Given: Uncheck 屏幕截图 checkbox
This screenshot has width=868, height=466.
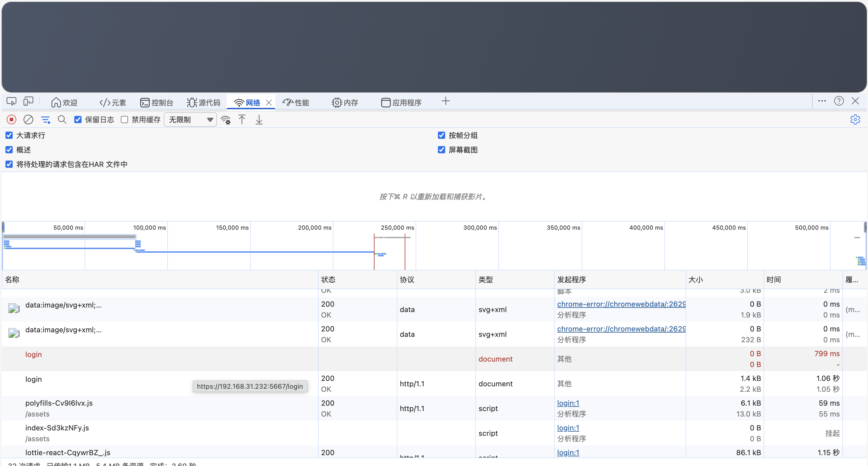Looking at the screenshot, I should (442, 149).
